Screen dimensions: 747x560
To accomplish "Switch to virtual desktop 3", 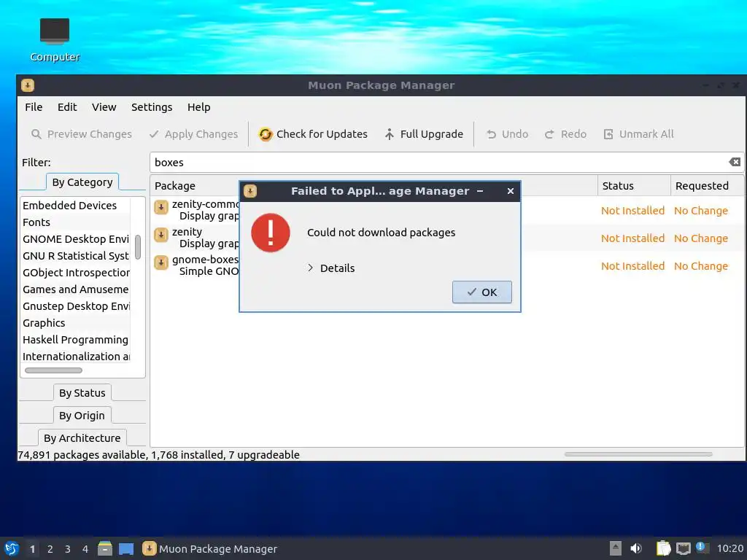I will pyautogui.click(x=68, y=549).
